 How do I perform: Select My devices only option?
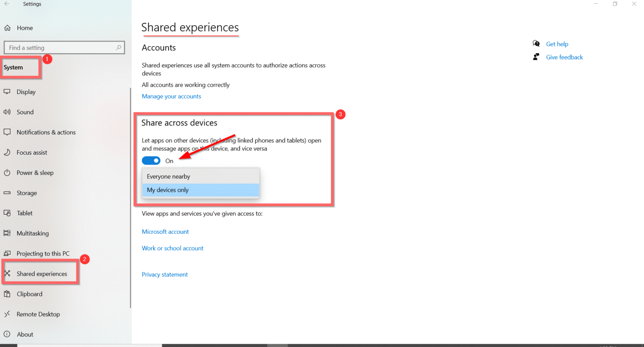201,190
